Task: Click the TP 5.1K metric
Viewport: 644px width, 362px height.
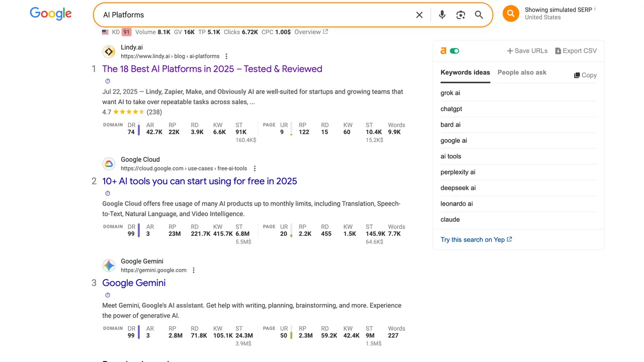Action: pyautogui.click(x=209, y=32)
